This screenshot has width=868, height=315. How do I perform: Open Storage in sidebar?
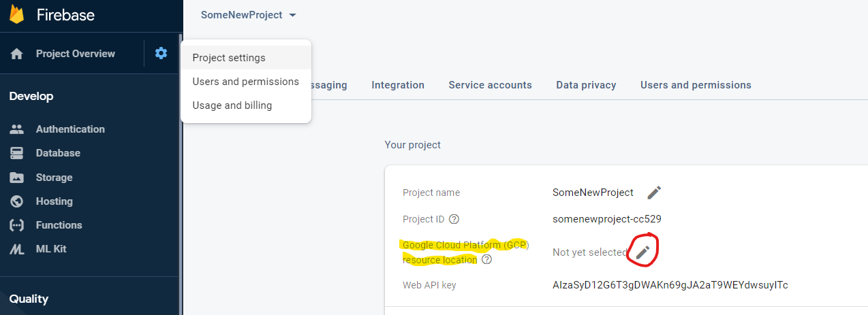[x=54, y=178]
